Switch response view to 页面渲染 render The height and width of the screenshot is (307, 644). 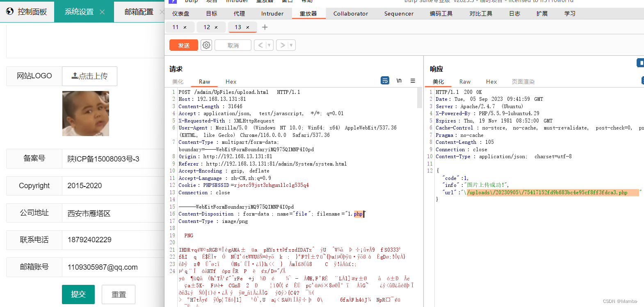(x=523, y=82)
